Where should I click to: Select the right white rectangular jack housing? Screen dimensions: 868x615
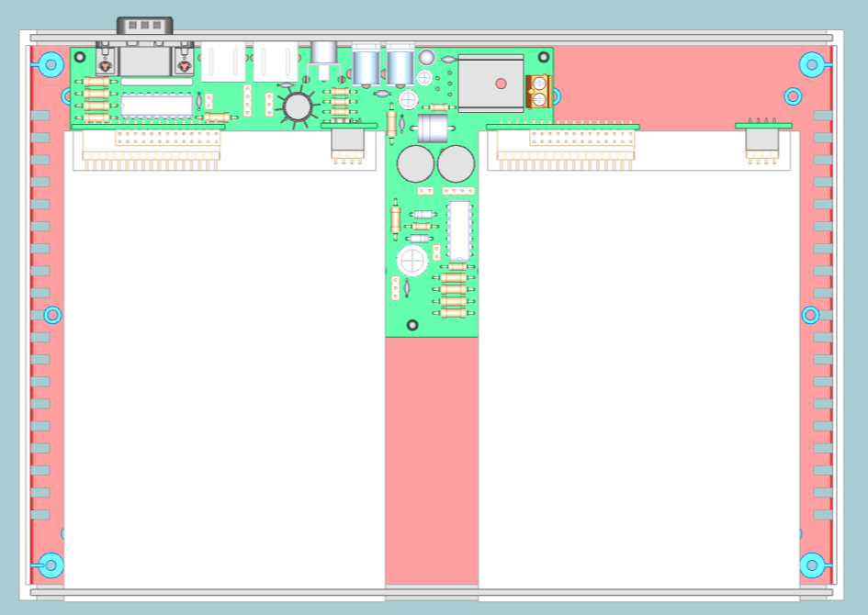tap(276, 61)
